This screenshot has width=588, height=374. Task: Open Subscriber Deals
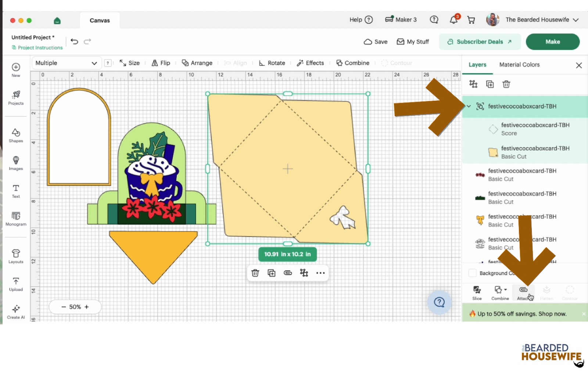[x=480, y=42]
